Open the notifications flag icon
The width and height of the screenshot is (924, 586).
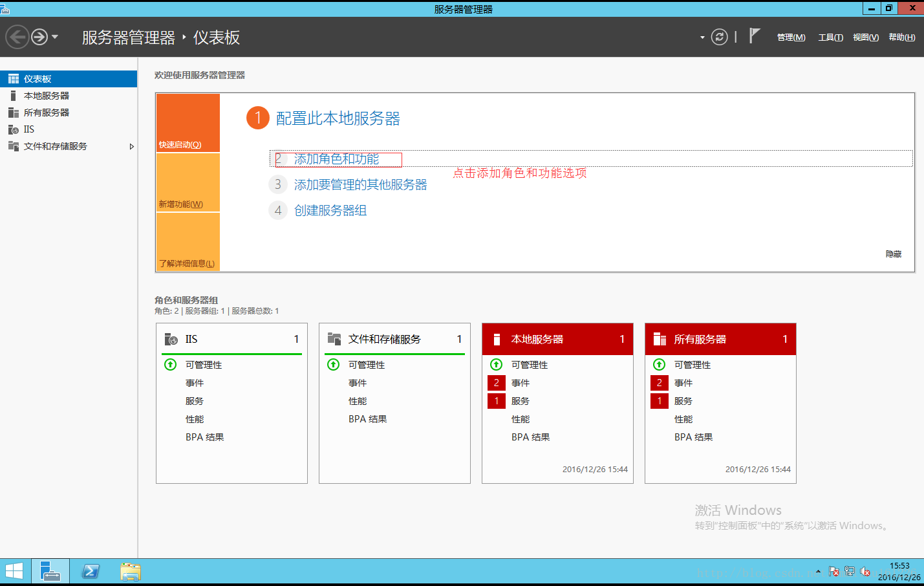(754, 36)
